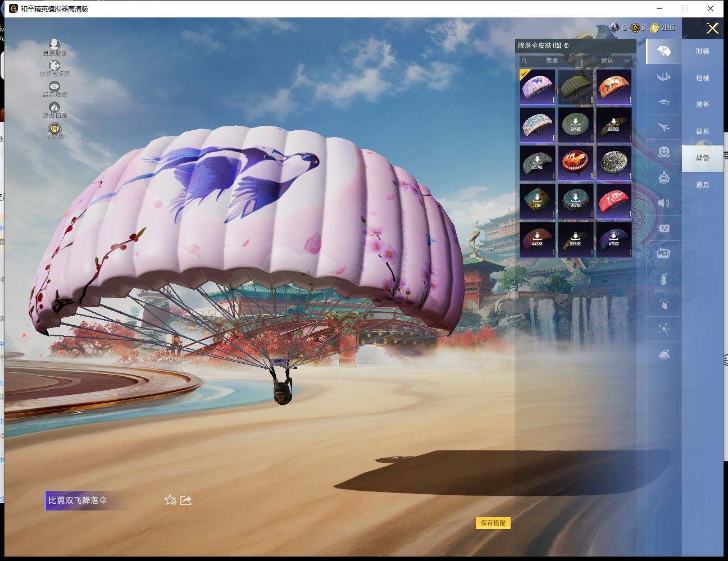Viewport: 728px width, 561px height.
Task: Download the 744KB green parachute skin
Action: coord(576,125)
